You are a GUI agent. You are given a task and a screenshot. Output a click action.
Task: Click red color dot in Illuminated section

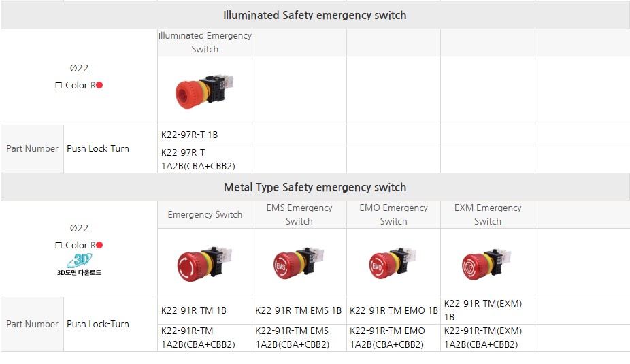[x=99, y=85]
